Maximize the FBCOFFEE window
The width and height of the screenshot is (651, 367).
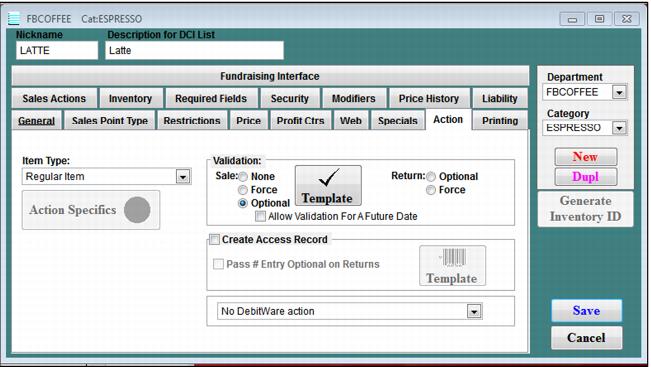(x=600, y=19)
